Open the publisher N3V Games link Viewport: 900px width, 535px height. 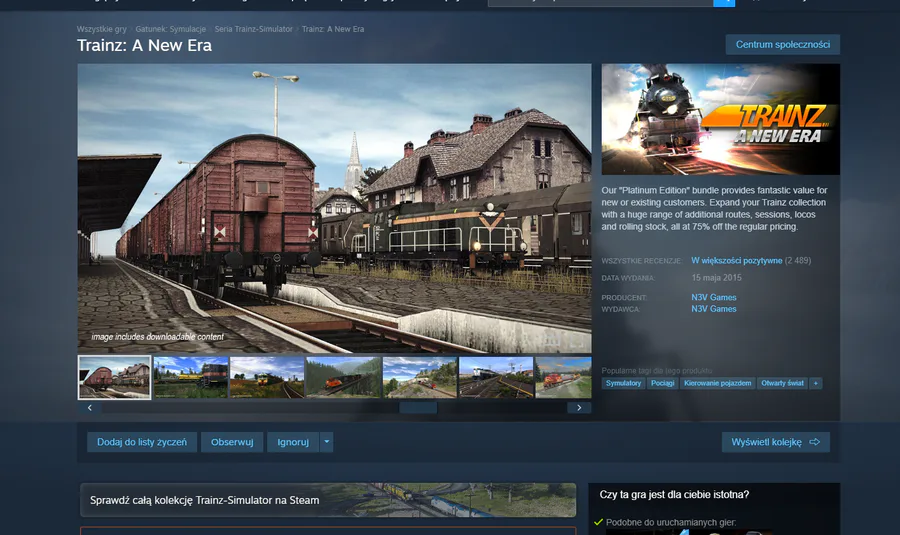(713, 309)
